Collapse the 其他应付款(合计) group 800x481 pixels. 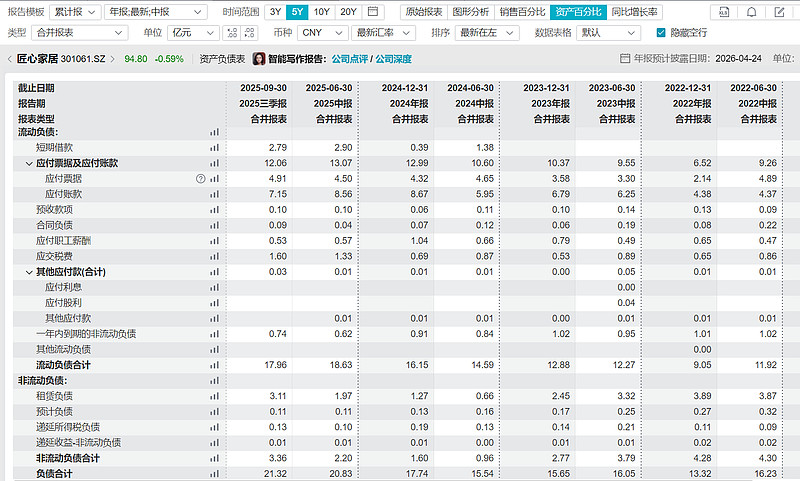tap(29, 272)
